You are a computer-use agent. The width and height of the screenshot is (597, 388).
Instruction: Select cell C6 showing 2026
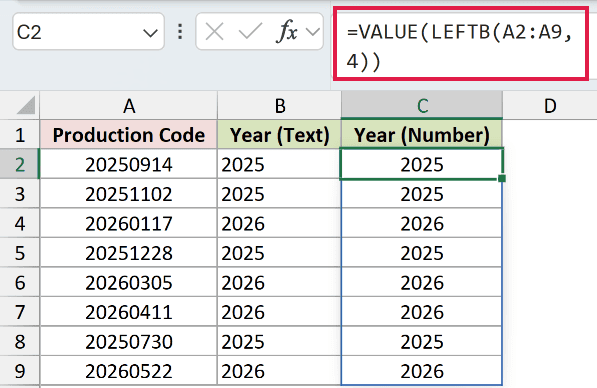point(422,283)
